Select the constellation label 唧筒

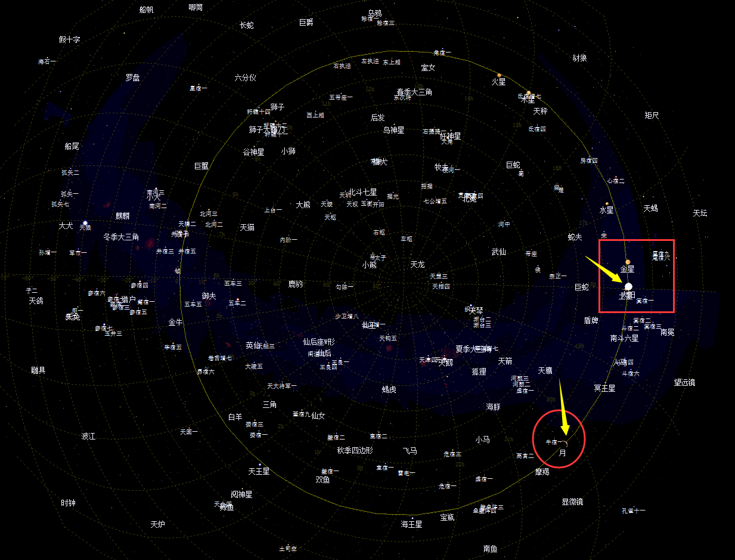[x=196, y=7]
